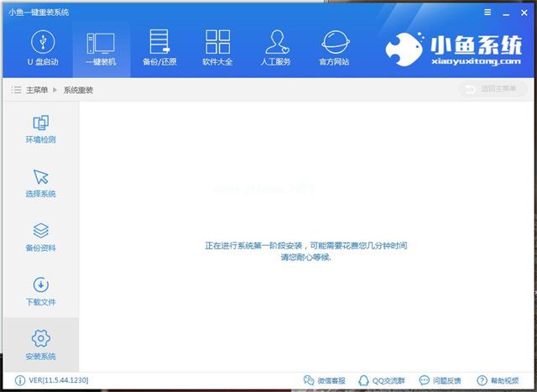Click the version info icon

point(20,380)
